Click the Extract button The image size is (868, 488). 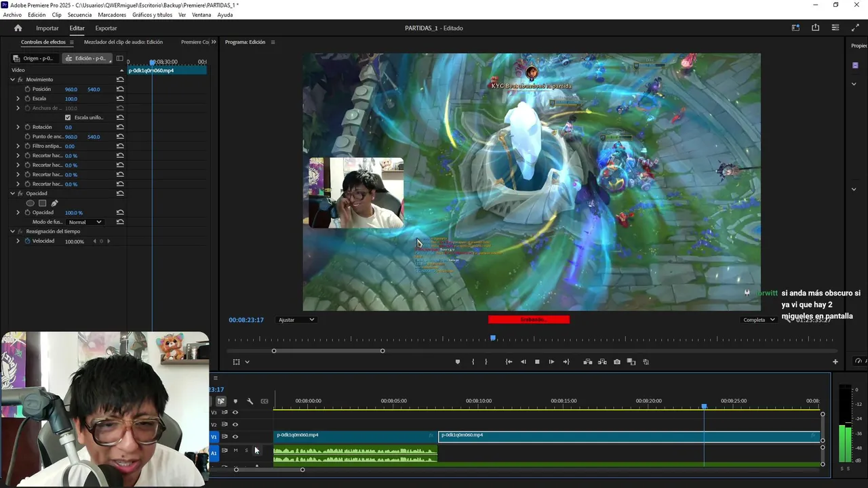click(602, 362)
